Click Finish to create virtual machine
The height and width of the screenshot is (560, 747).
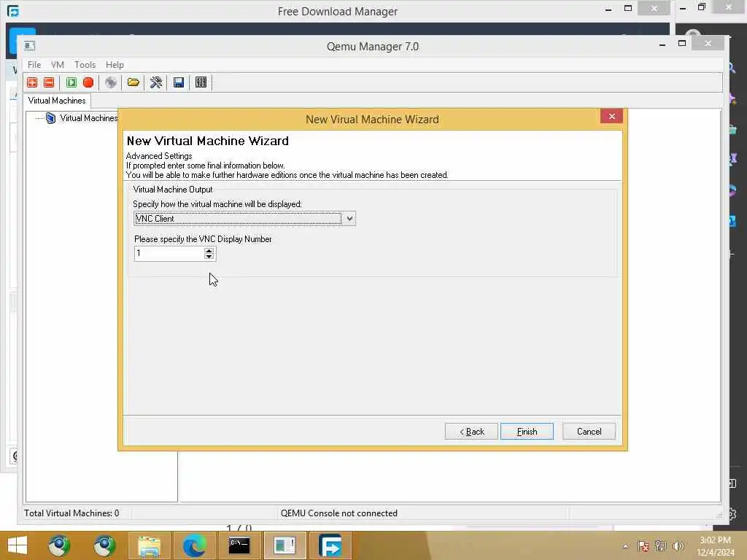click(527, 432)
